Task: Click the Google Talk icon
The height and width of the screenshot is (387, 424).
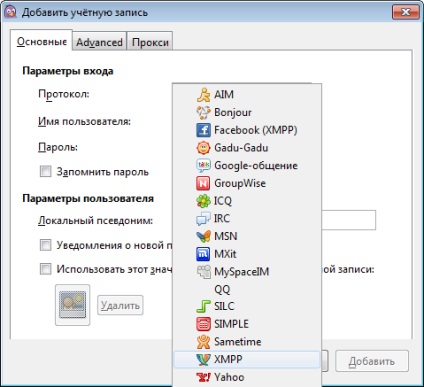Action: click(x=203, y=165)
